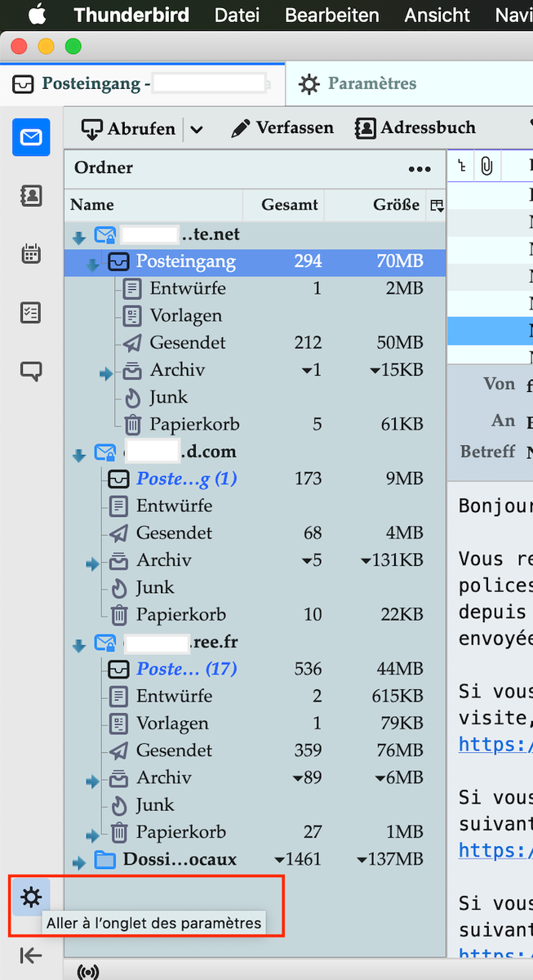Select Gesendet folder with 68 messages
Viewport: 533px width, 980px height.
click(x=255, y=532)
